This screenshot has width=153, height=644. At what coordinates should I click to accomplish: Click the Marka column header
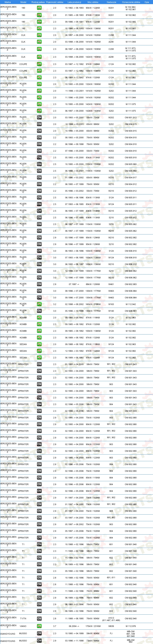[x=8, y=2]
